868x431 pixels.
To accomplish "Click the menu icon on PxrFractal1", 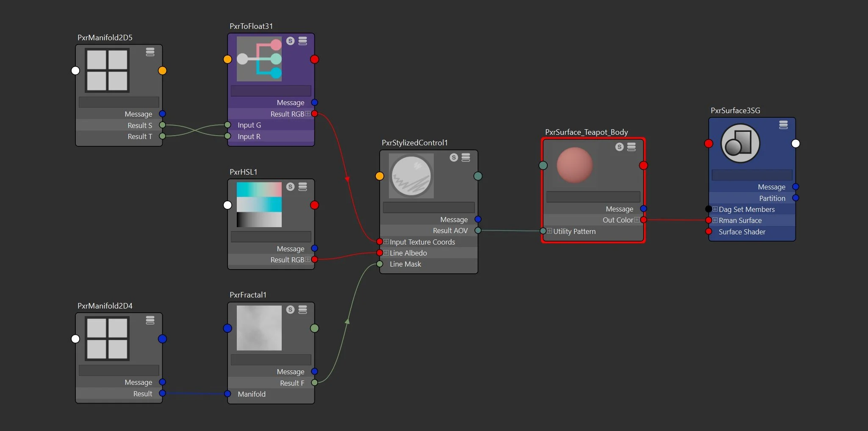I will (x=302, y=310).
